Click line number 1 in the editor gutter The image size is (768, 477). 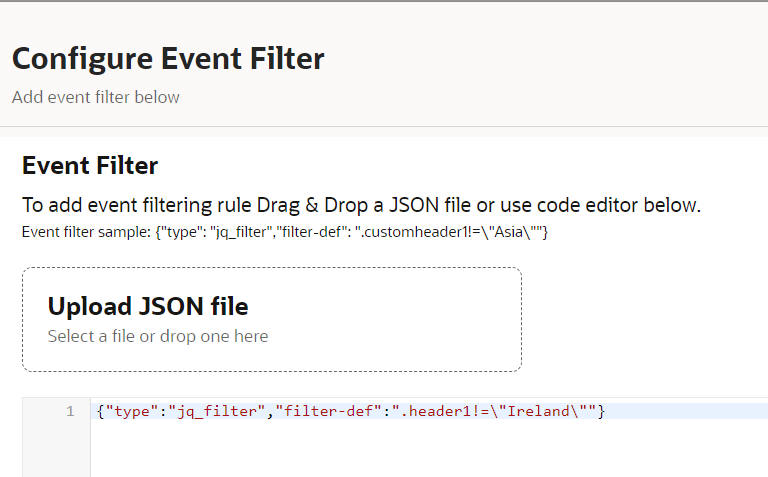[x=70, y=411]
